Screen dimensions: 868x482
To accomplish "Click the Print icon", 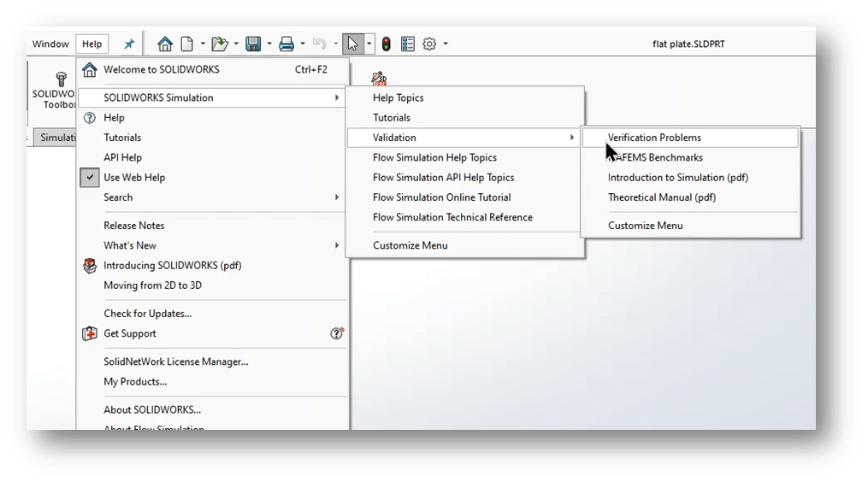I will tap(286, 44).
